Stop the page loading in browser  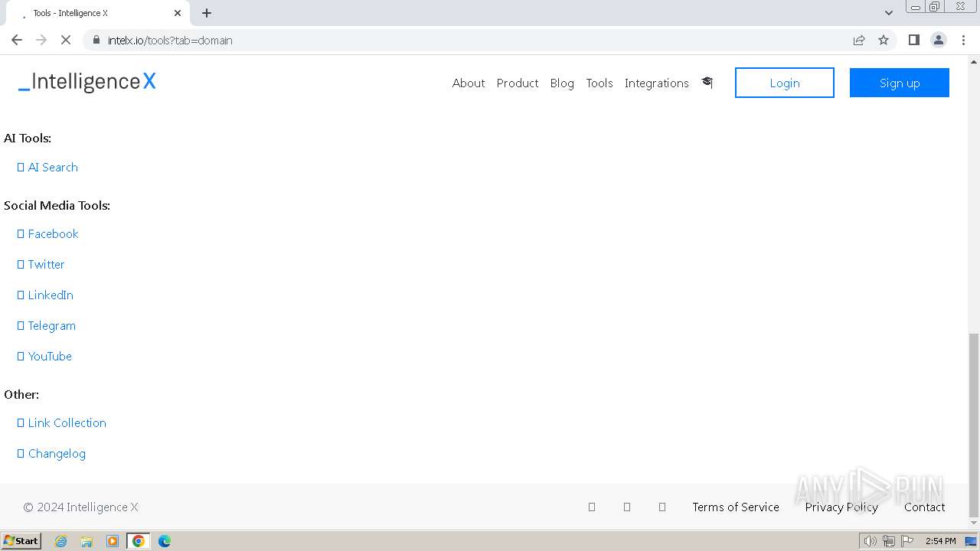click(66, 40)
